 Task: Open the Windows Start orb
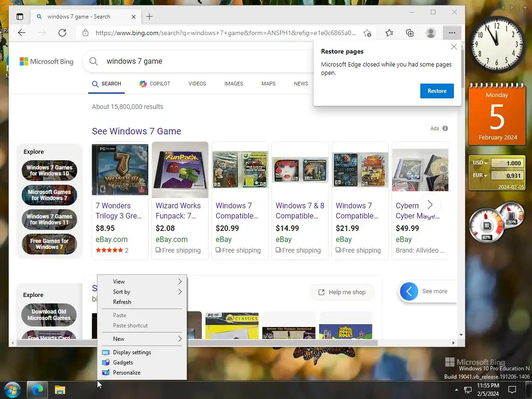12,390
